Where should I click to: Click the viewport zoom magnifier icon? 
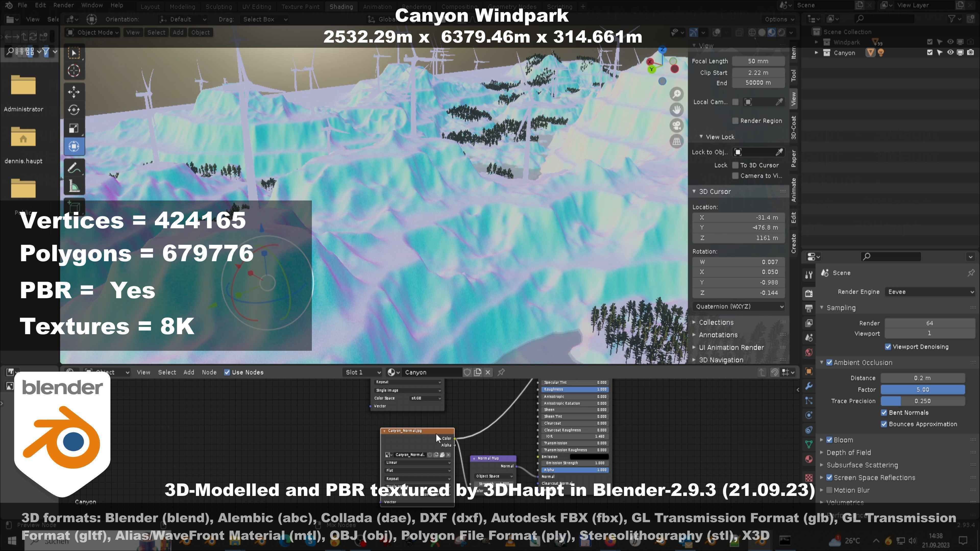click(676, 94)
